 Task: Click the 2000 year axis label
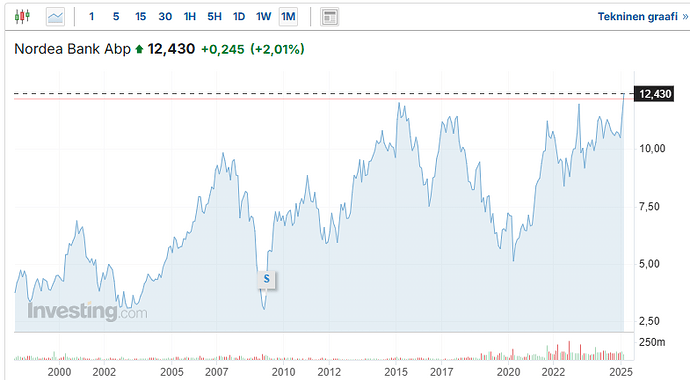pos(59,372)
